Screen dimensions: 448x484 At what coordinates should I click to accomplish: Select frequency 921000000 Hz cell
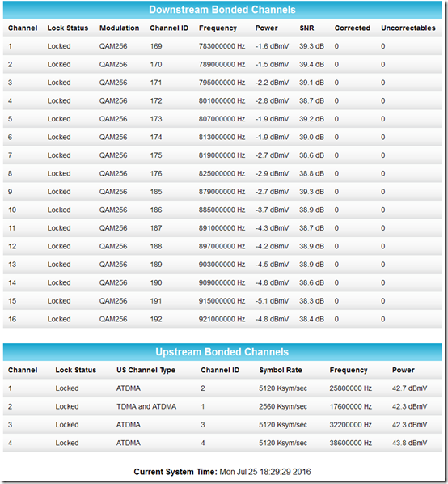pos(222,320)
